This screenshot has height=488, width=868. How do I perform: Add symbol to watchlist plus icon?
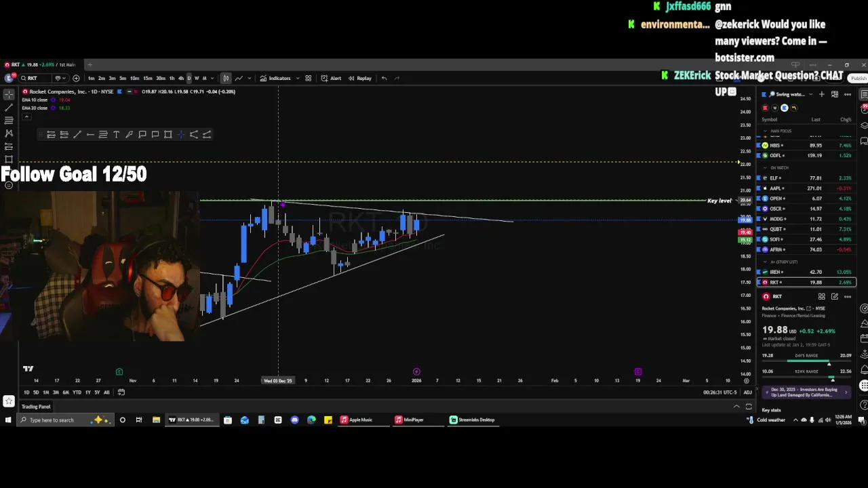[x=822, y=94]
